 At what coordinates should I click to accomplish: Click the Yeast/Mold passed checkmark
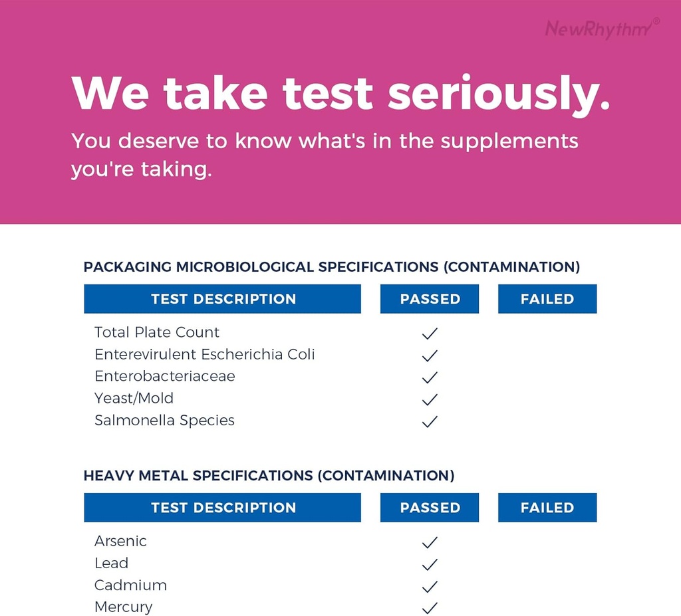430,399
